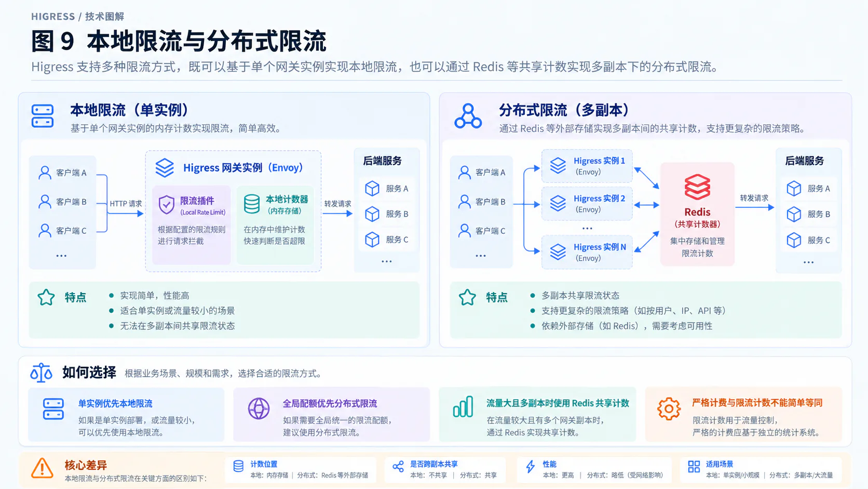
Task: Click 转发请求 label in 分布式限流 panel
Action: [754, 198]
